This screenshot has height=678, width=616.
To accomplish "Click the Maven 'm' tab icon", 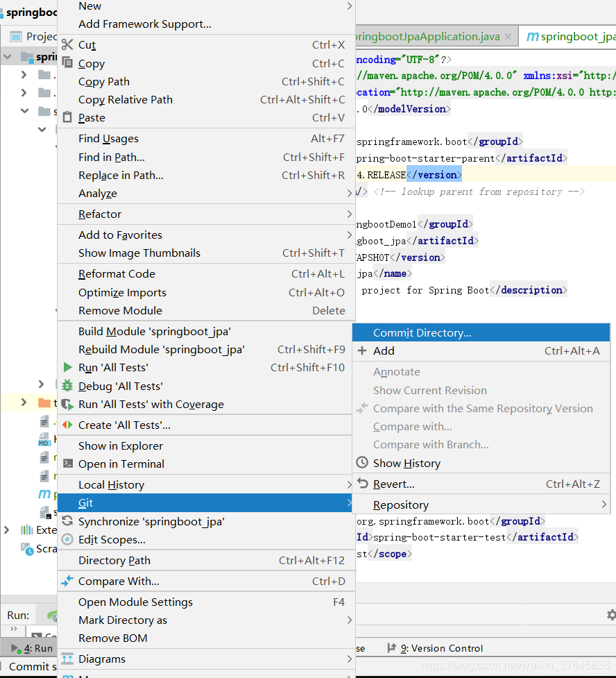I will [533, 37].
